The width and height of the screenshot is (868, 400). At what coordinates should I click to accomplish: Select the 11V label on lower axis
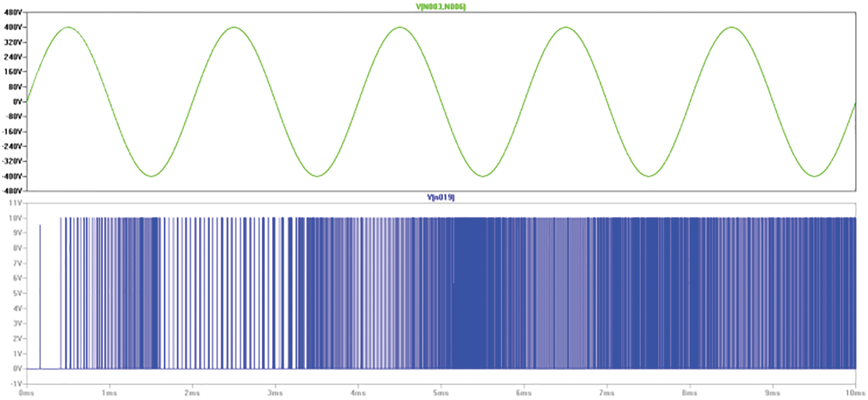click(16, 203)
